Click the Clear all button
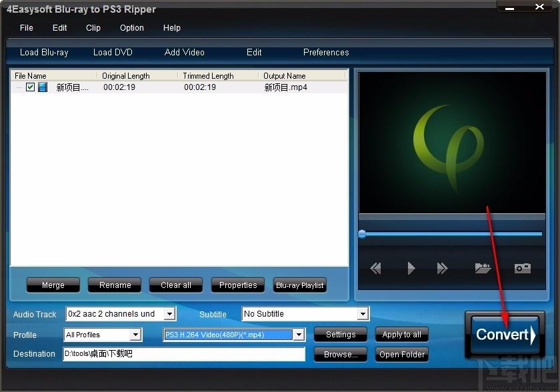The width and height of the screenshot is (560, 392). point(176,285)
